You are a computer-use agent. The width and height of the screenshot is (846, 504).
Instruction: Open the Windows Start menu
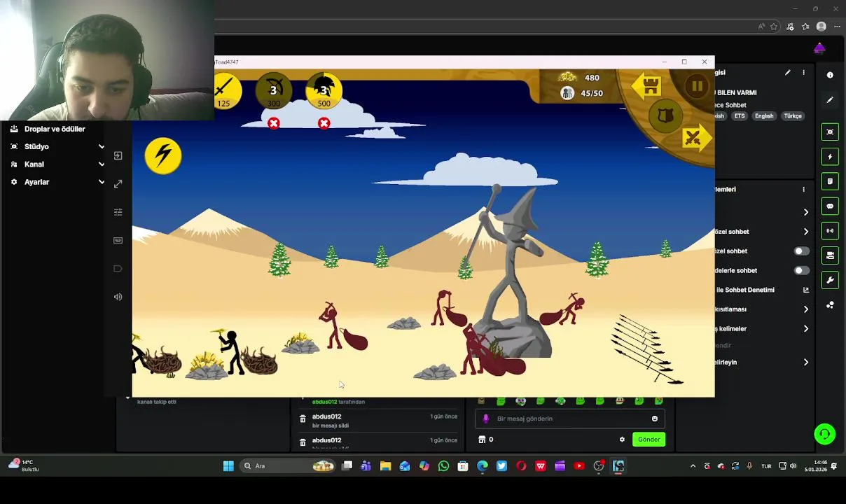(228, 466)
